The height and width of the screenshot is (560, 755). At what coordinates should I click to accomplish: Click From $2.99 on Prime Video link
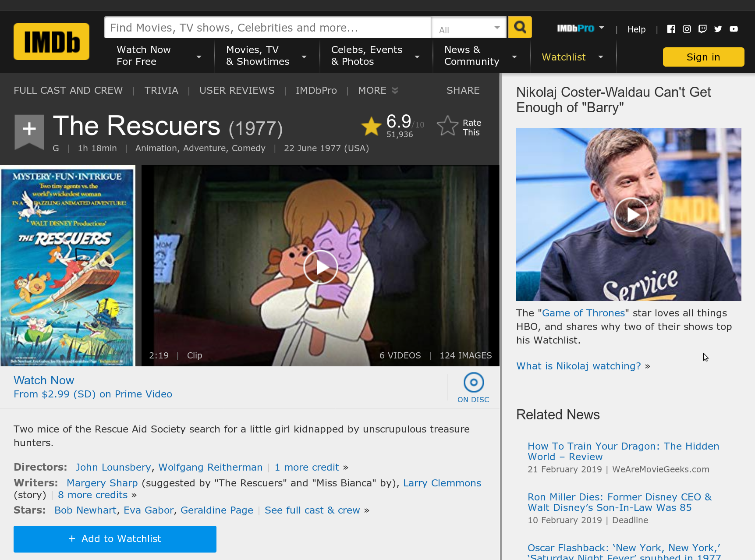click(x=93, y=394)
